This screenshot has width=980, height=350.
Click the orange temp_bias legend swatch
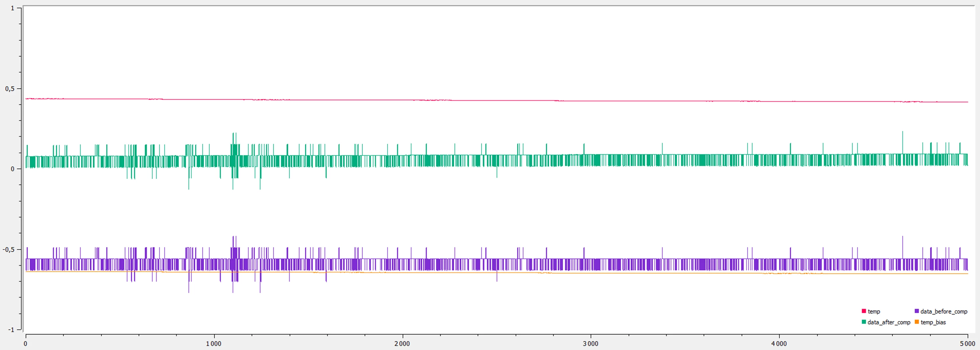point(917,322)
